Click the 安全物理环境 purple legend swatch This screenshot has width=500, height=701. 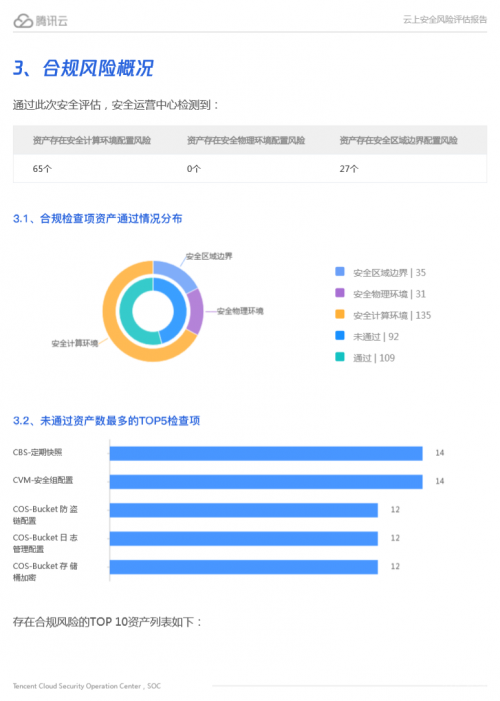(x=340, y=293)
